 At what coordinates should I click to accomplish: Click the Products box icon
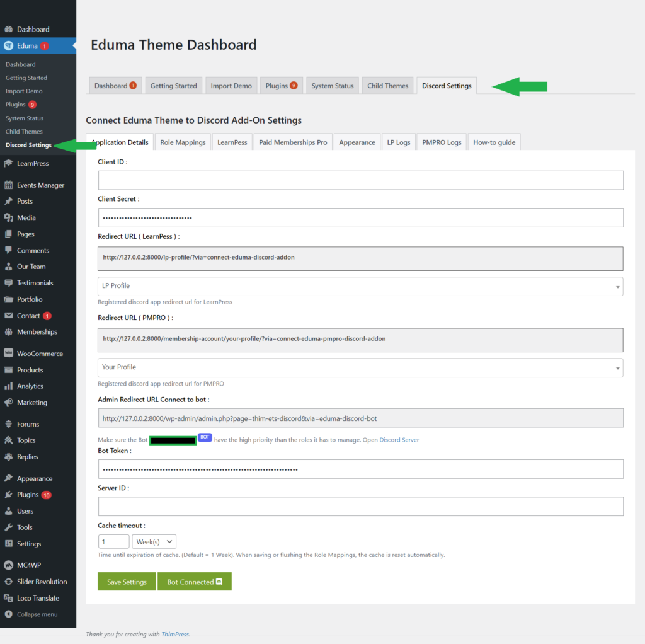(x=9, y=370)
